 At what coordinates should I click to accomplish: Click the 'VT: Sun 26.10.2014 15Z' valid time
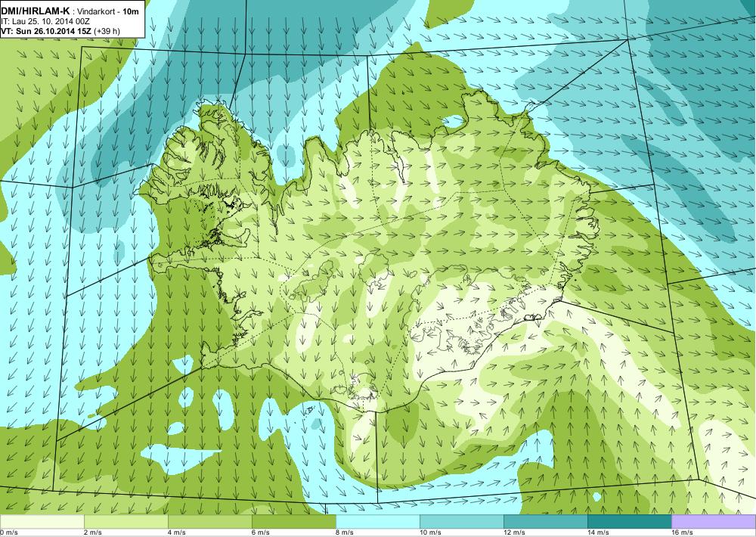coord(46,31)
